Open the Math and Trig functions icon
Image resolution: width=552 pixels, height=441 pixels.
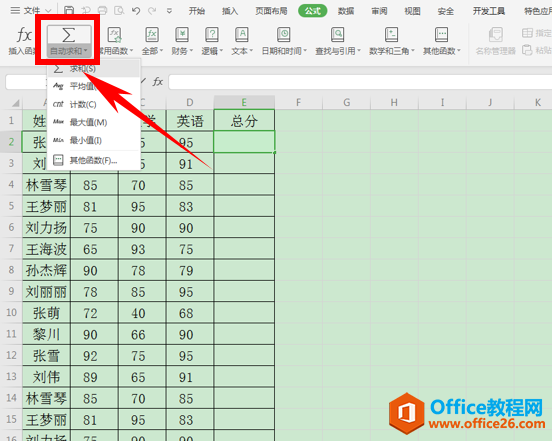tap(391, 35)
